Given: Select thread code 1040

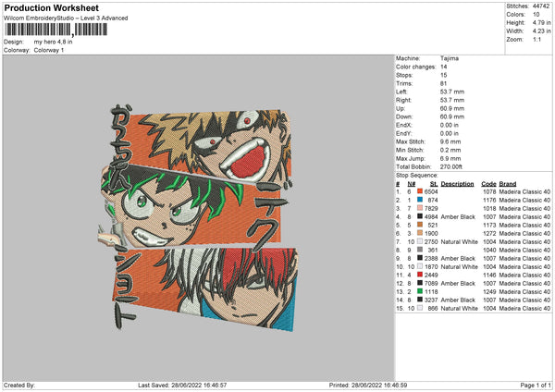Looking at the screenshot, I should tap(489, 251).
